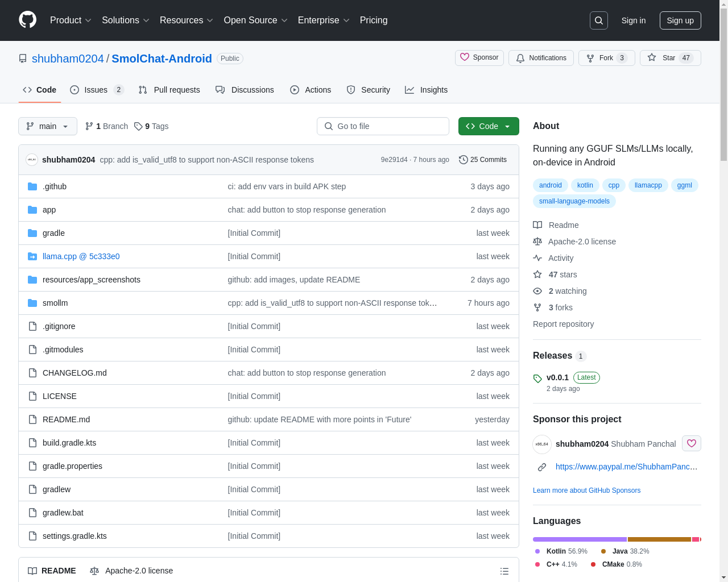Click the README.md file icon
Image resolution: width=728 pixels, height=582 pixels.
coord(32,419)
